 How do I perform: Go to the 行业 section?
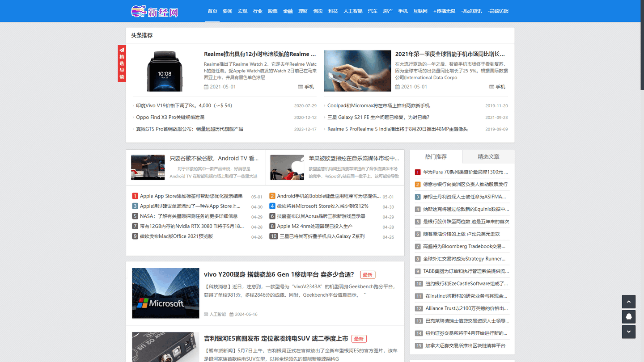[258, 11]
